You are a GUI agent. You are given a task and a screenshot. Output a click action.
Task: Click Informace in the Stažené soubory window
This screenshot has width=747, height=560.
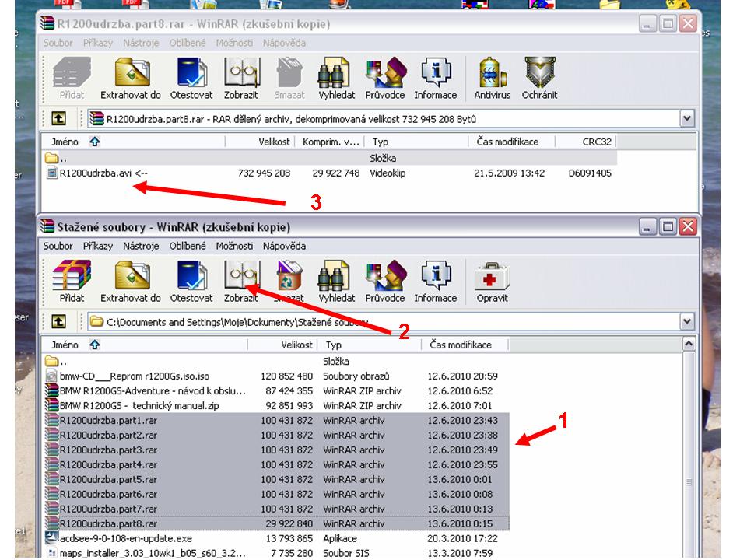[x=436, y=282]
